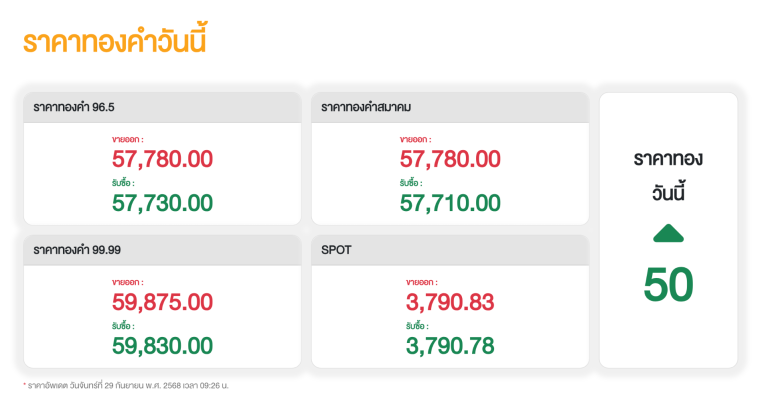Image resolution: width=770 pixels, height=414 pixels.
Task: Click the association buy price 57,710.00
Action: pyautogui.click(x=450, y=203)
